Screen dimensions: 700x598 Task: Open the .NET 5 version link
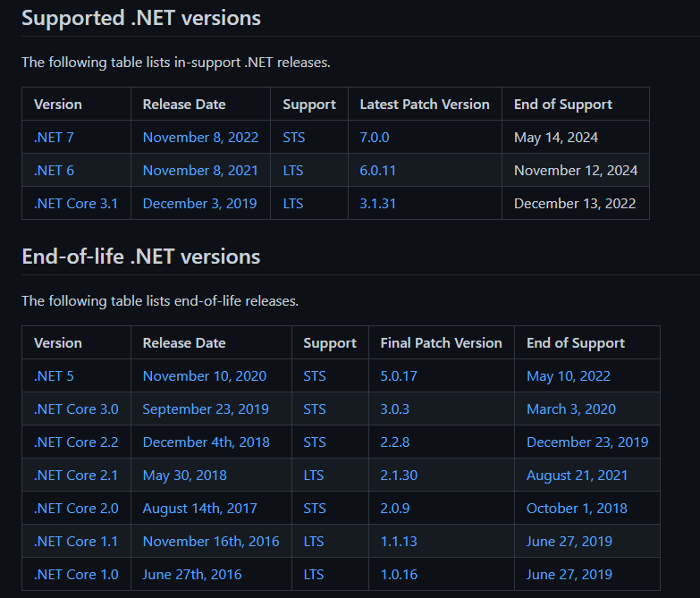tap(54, 376)
